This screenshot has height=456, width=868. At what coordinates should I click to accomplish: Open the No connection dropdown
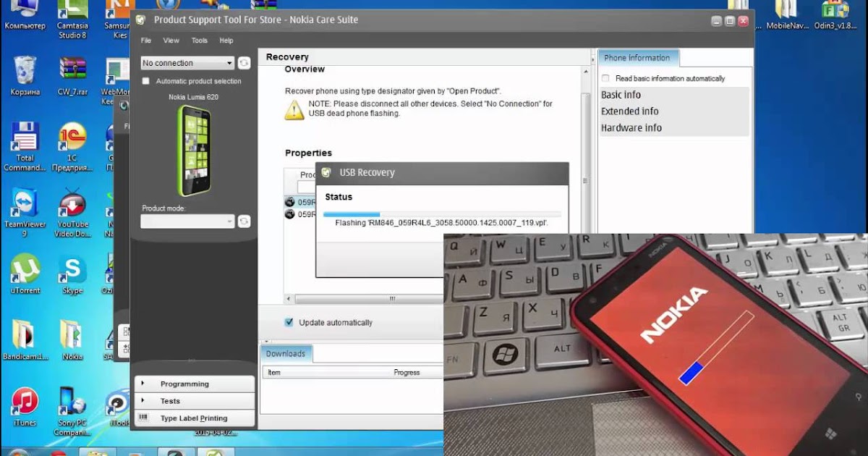188,63
